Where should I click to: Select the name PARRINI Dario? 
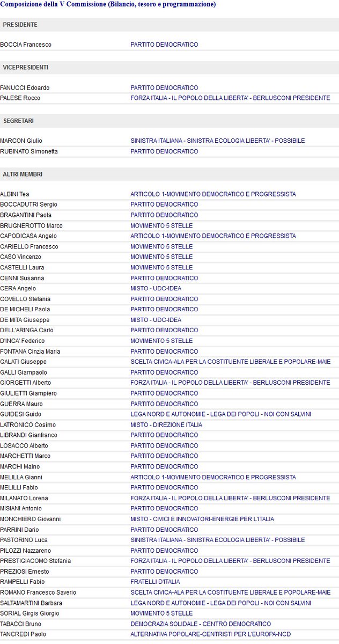click(x=19, y=530)
